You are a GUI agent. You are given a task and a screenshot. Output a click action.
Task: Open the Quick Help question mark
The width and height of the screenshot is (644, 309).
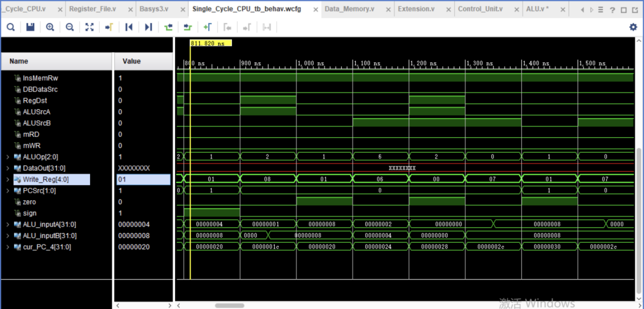pyautogui.click(x=612, y=10)
